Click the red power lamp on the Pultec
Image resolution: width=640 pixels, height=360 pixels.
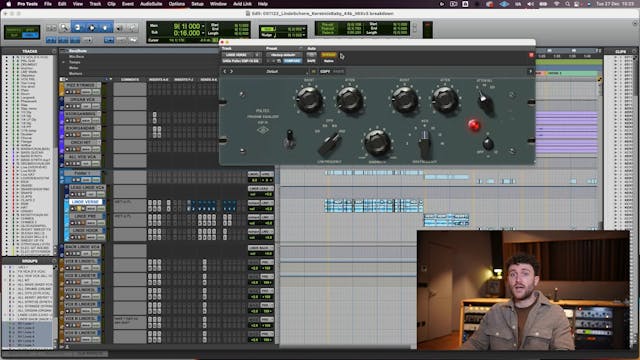coord(474,125)
